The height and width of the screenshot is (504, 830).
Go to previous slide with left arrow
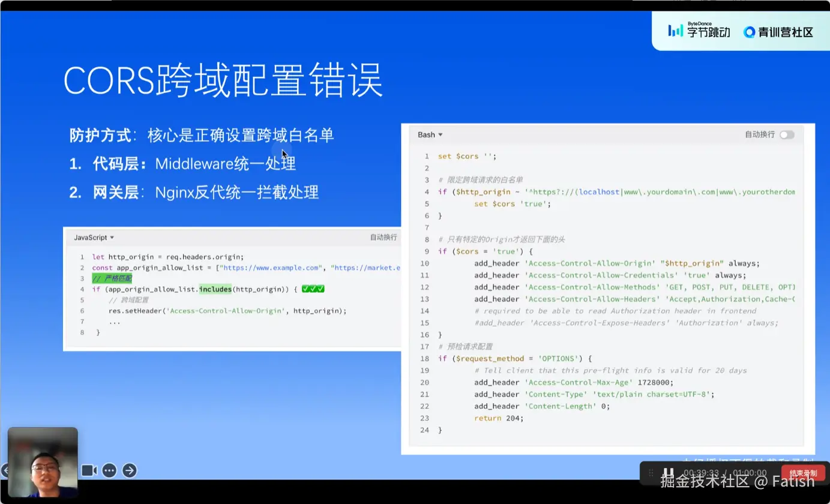(x=4, y=470)
